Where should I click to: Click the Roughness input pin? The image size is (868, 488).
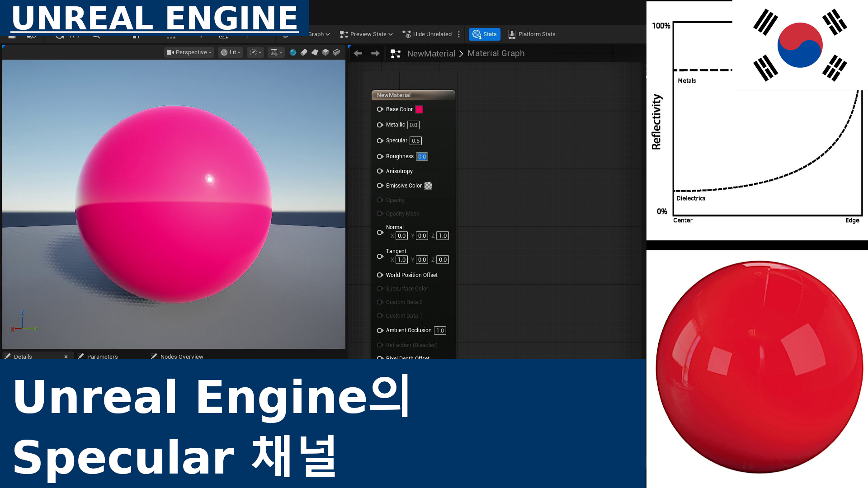pos(380,157)
